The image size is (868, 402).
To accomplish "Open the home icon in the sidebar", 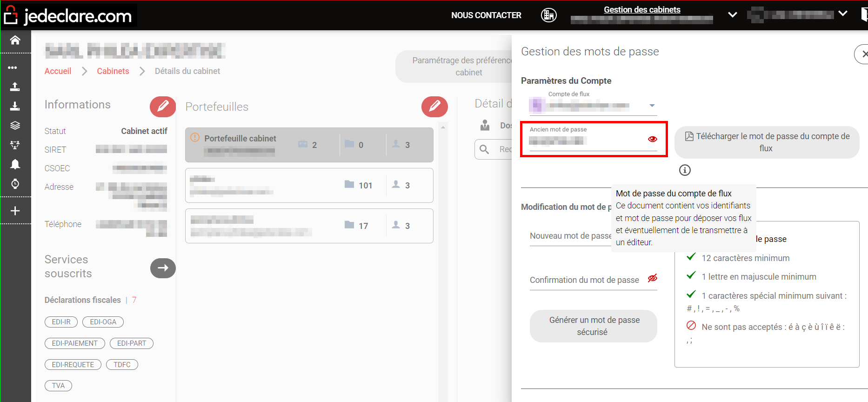I will click(x=15, y=40).
